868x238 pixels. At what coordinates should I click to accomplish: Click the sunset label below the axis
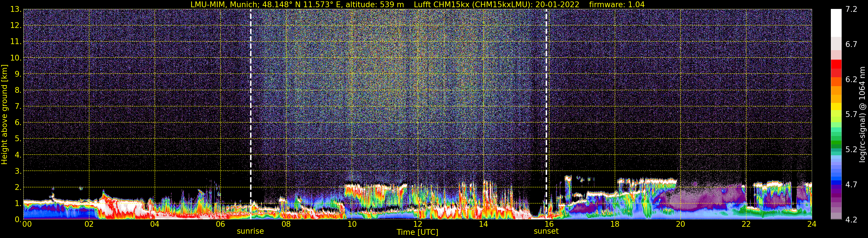(546, 231)
